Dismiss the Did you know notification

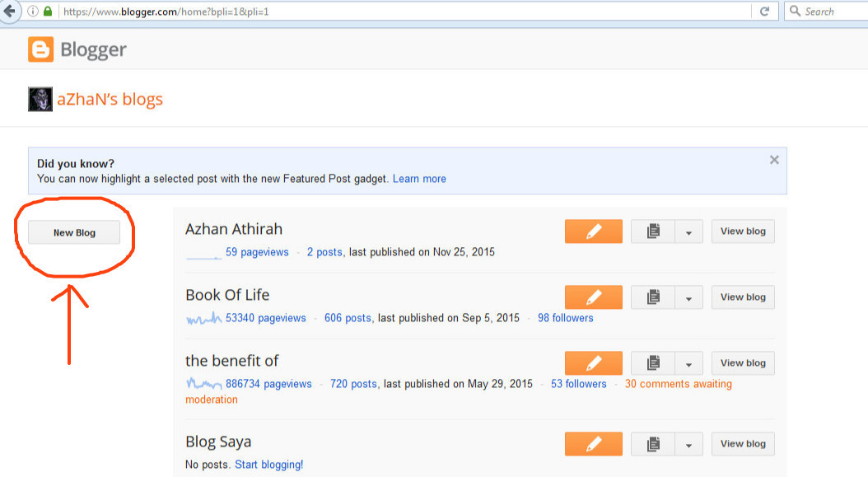[x=774, y=160]
